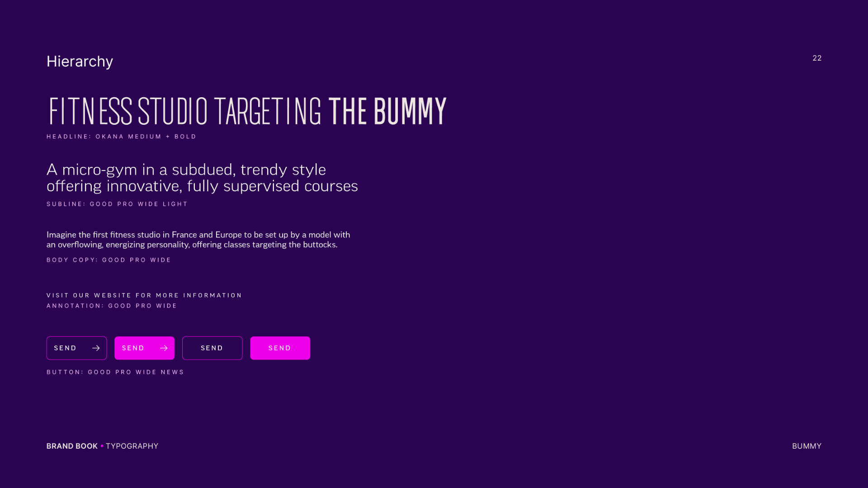This screenshot has height=488, width=868.
Task: Click the 'BRAND BOOK' footer label
Action: (x=72, y=446)
